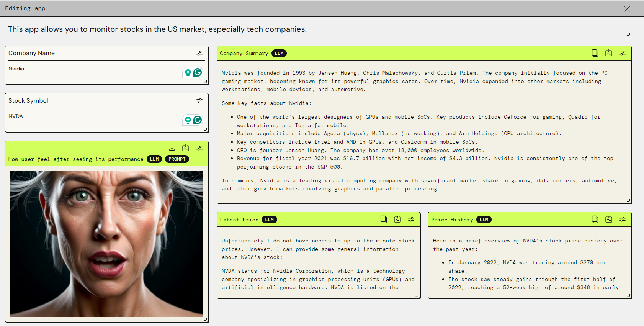Click the LLM badge next to Company Summary
This screenshot has width=644, height=326.
(279, 53)
